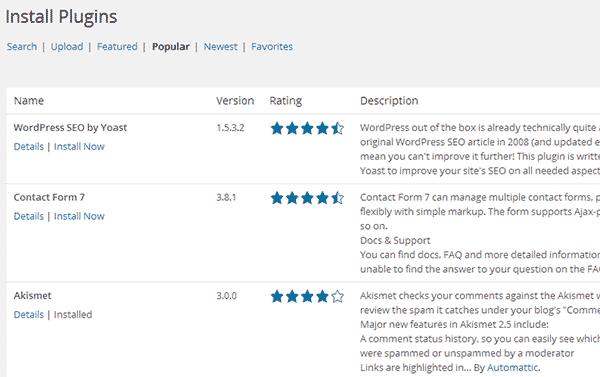The image size is (600, 377).
Task: Click version number 3.0.0
Action: 227,295
